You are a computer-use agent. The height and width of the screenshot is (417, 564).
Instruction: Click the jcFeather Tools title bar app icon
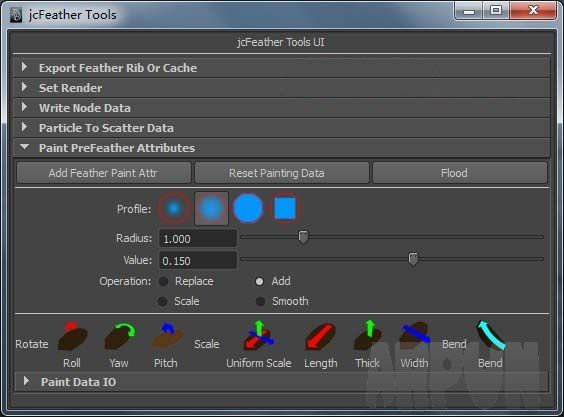coord(16,15)
